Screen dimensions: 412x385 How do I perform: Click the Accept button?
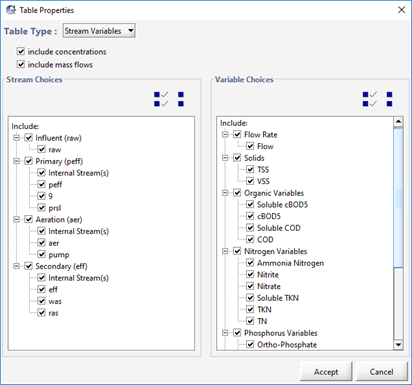point(326,372)
